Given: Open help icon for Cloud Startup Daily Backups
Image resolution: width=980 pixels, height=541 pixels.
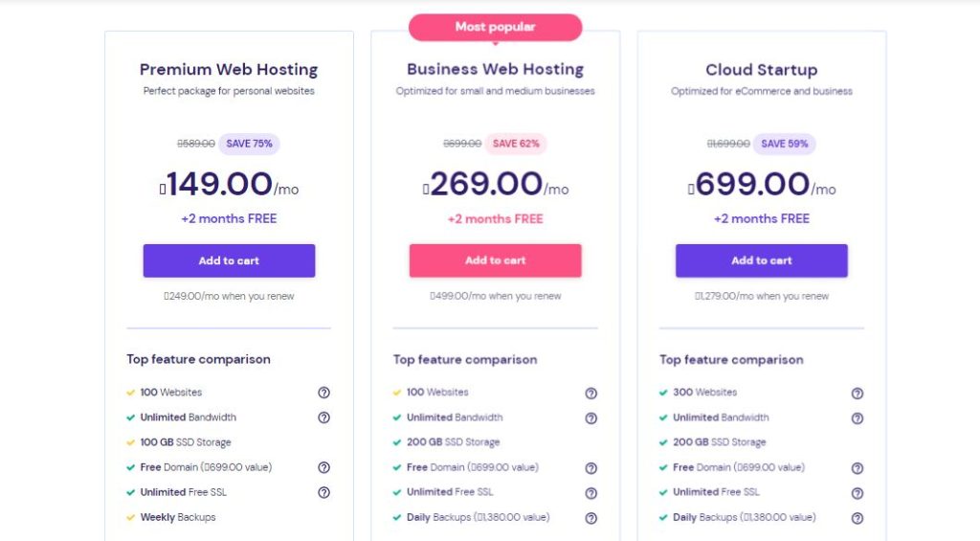Looking at the screenshot, I should [x=857, y=518].
